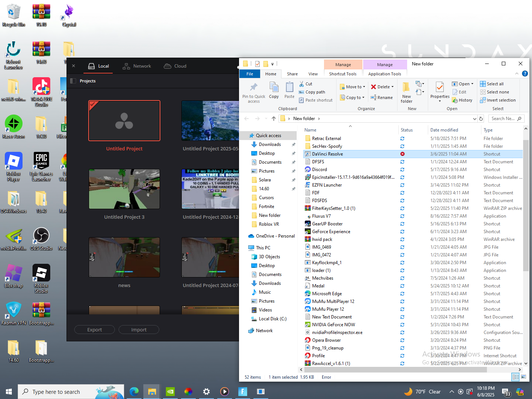532x399 pixels.
Task: Click the Properties icon in Open group
Action: [x=440, y=88]
